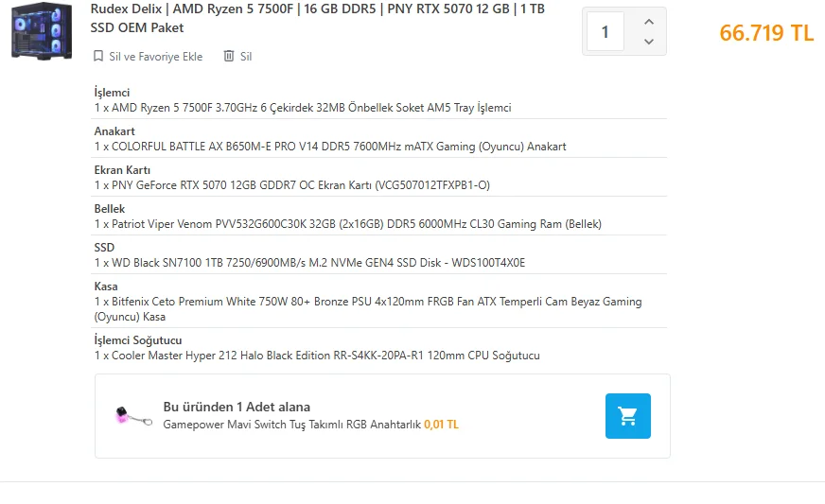Screen dimensions: 825x504
Task: Click the Bellek label
Action: [x=110, y=209]
